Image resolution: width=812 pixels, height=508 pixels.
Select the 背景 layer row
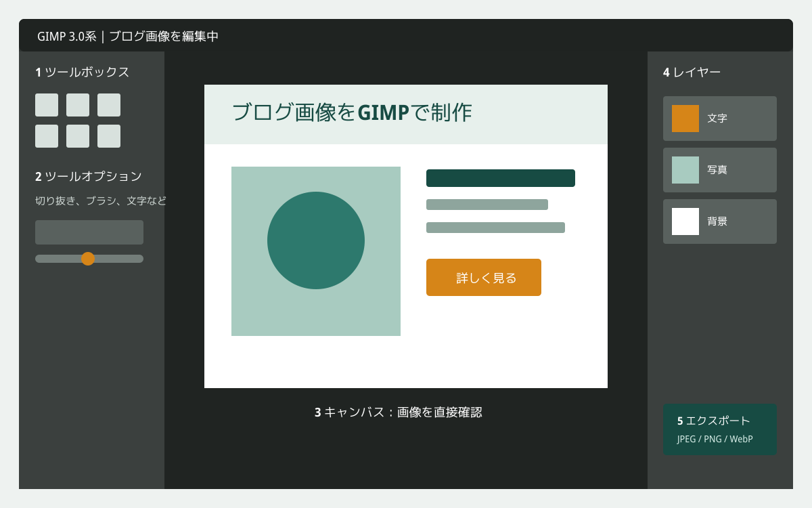720,221
